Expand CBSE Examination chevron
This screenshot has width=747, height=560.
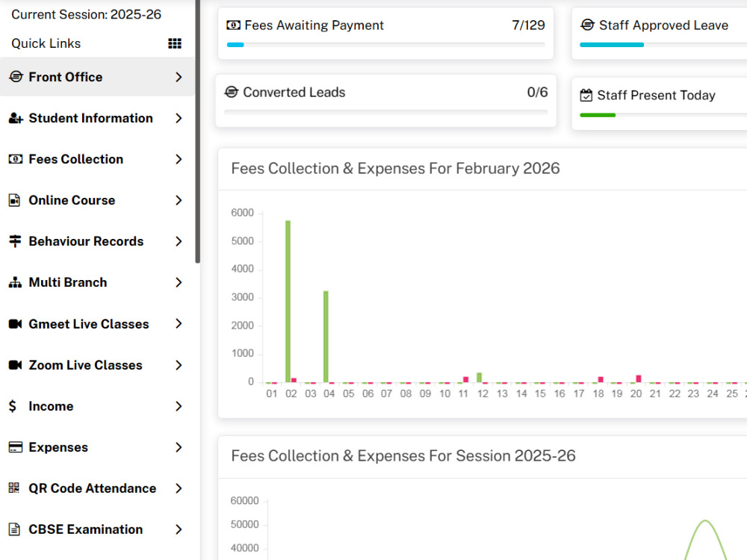tap(179, 529)
